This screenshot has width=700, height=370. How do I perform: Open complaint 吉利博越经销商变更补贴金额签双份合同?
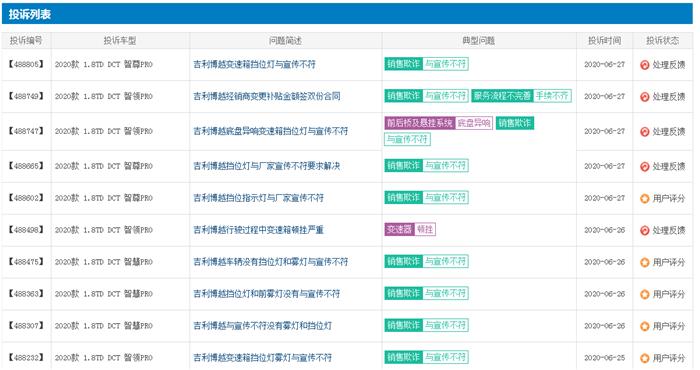click(x=267, y=96)
